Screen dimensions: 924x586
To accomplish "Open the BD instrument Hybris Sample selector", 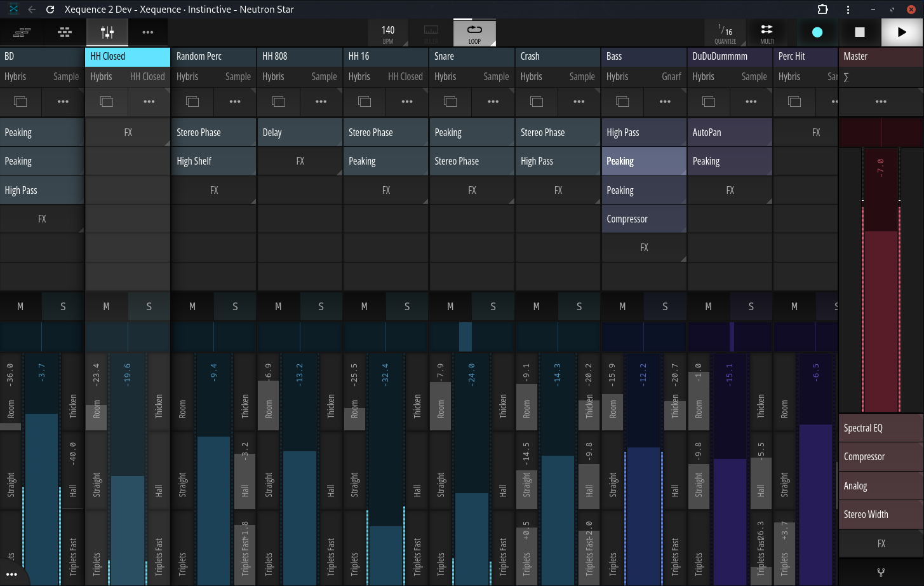I will pos(42,76).
